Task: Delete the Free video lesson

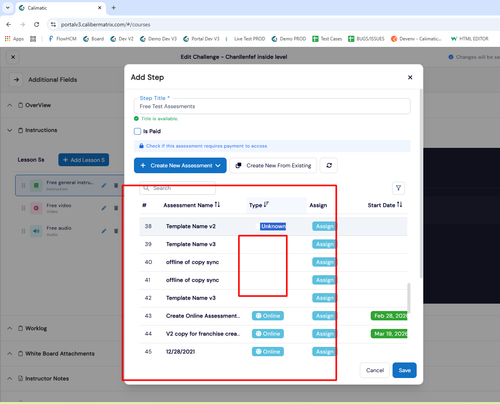Action: (116, 208)
